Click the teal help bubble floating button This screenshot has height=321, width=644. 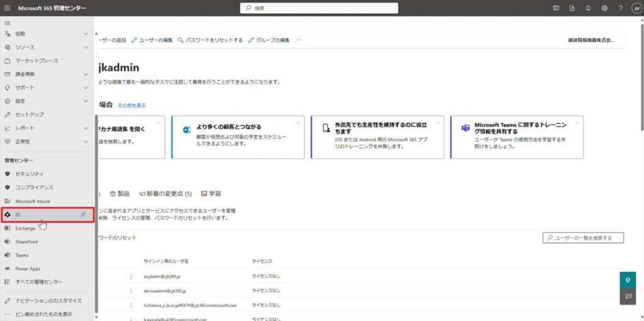pos(628,279)
